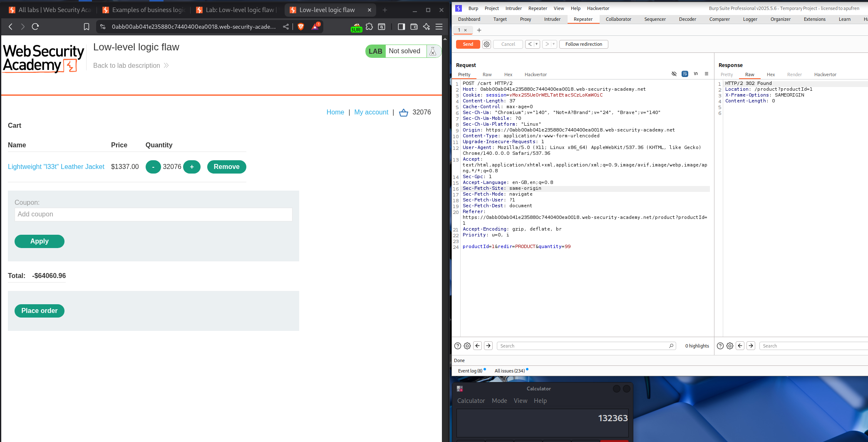Screen dimensions: 868x442
Task: Switch to the Intruder tab in Burp
Action: coord(552,19)
